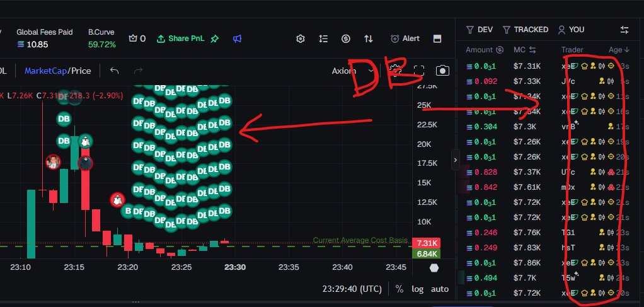Screen dimensions: 644x307
Task: Click the chef hat icon in the $7.86K row
Action: click(x=584, y=263)
